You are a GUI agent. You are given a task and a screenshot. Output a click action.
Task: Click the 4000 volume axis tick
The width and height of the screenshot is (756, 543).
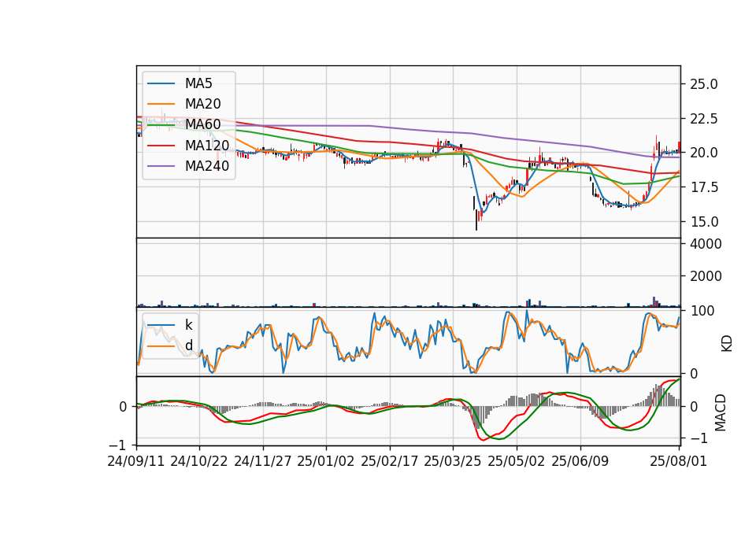pyautogui.click(x=706, y=244)
